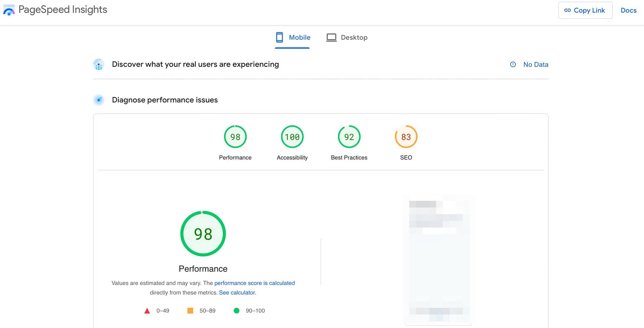Click the info icon beside No Data
The height and width of the screenshot is (328, 644).
[x=513, y=65]
